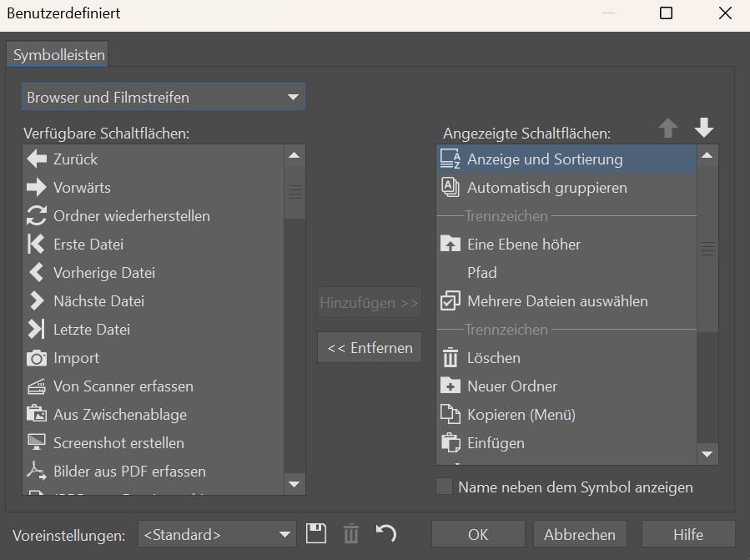Click the Ordner wiederherstellen refresh icon
This screenshot has height=560, width=750.
[37, 215]
